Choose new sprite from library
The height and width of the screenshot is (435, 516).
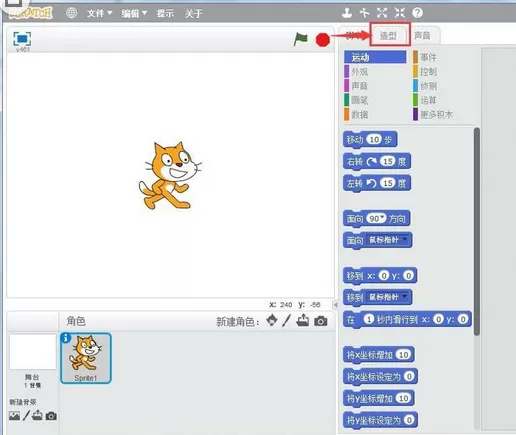click(x=272, y=321)
